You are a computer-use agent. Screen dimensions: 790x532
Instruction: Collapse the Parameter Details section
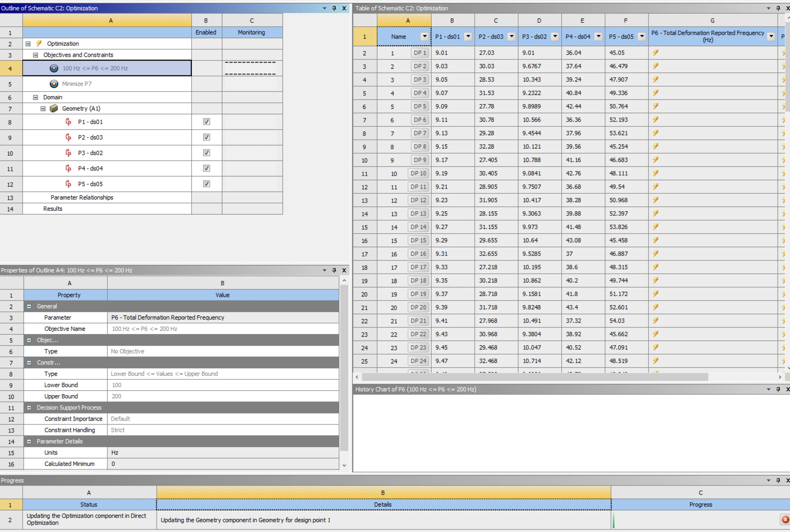tap(29, 441)
